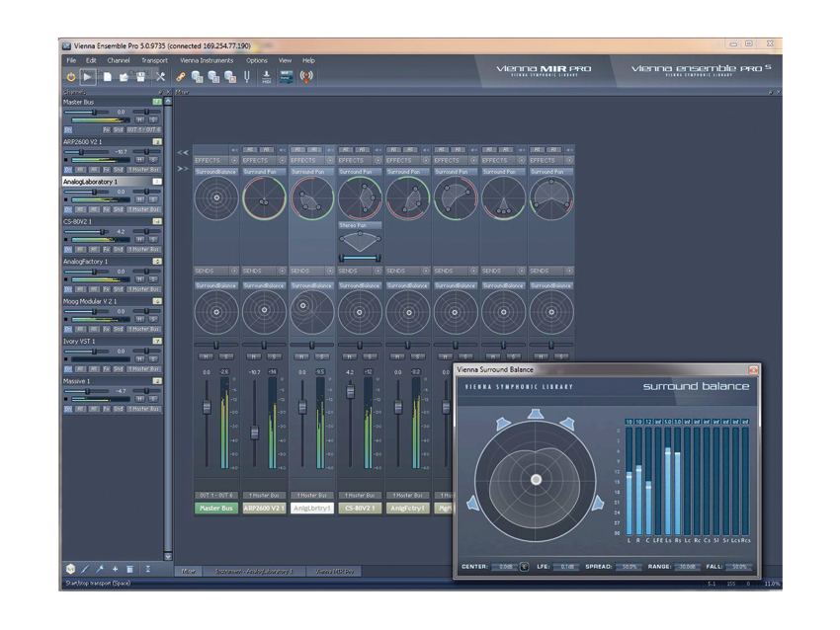Click the plus icon below the channel list

[x=115, y=569]
